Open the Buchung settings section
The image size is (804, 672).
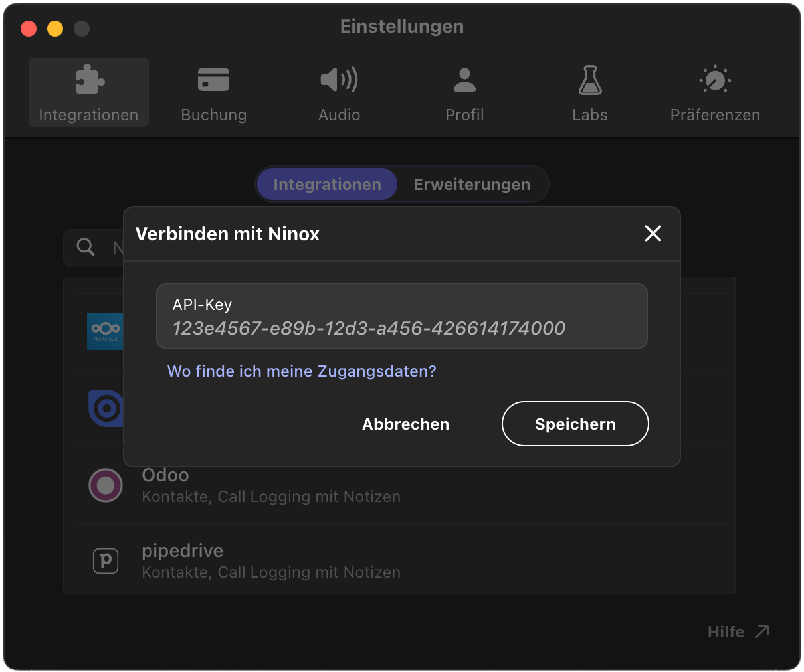[x=214, y=92]
